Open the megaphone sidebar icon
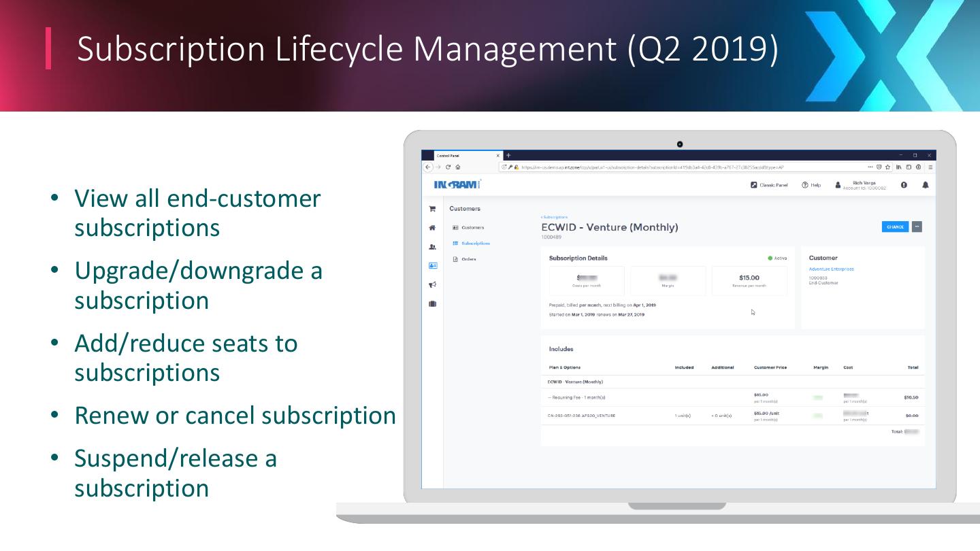 [x=432, y=285]
